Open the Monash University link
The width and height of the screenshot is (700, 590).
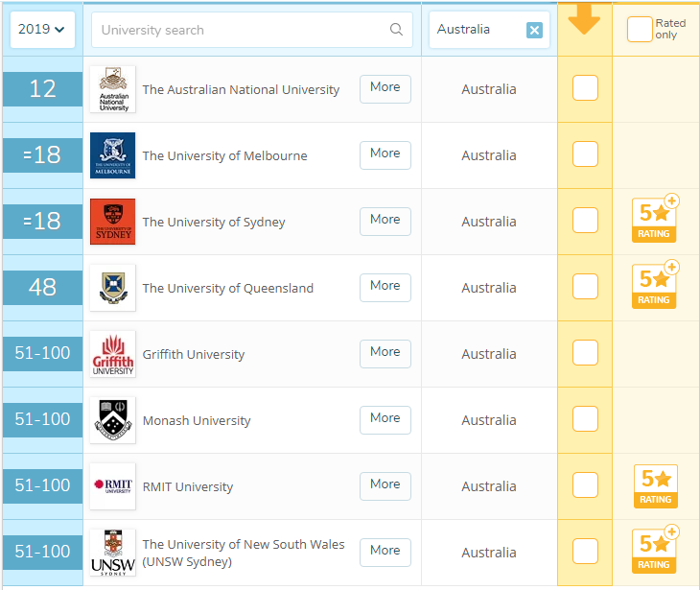pos(197,421)
